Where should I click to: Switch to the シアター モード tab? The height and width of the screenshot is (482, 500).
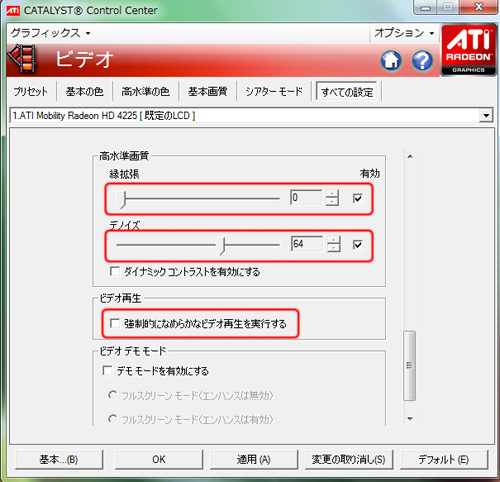(x=274, y=91)
